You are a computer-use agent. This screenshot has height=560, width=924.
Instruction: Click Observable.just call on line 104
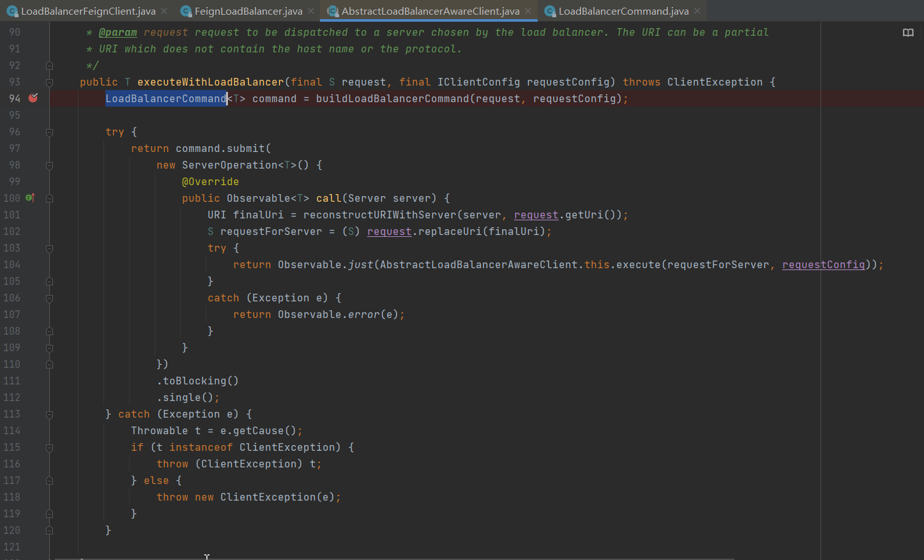point(326,264)
